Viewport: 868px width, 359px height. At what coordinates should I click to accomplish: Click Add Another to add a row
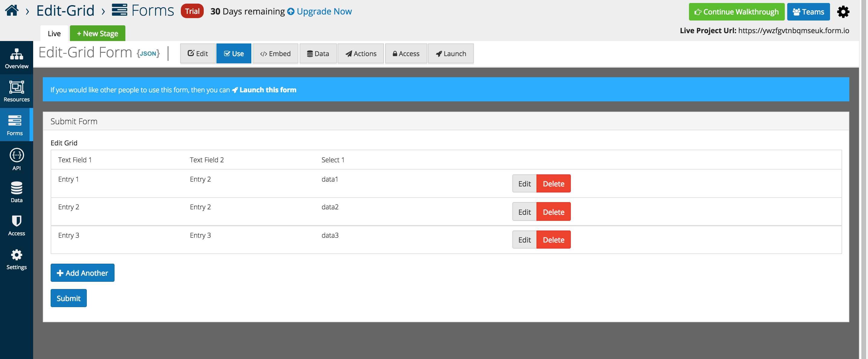point(83,273)
